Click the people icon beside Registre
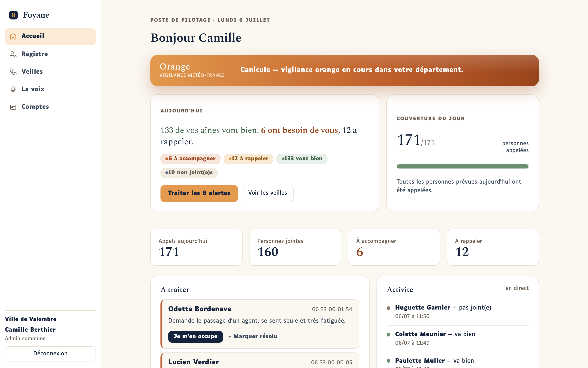Image resolution: width=588 pixels, height=368 pixels. [13, 54]
